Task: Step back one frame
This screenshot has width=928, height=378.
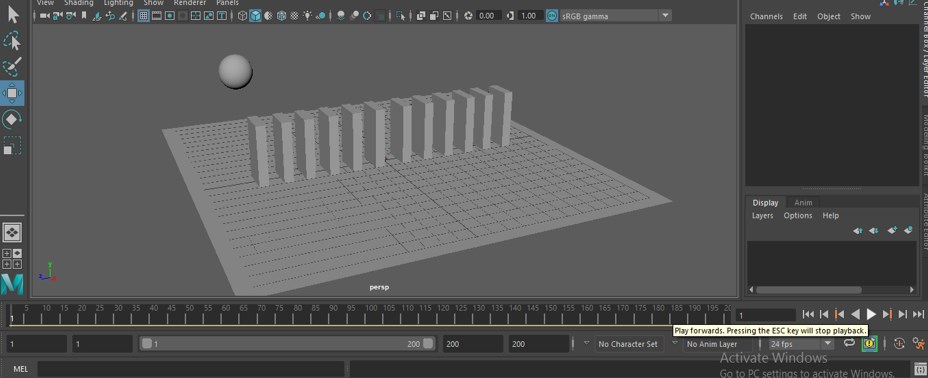Action: coord(824,315)
